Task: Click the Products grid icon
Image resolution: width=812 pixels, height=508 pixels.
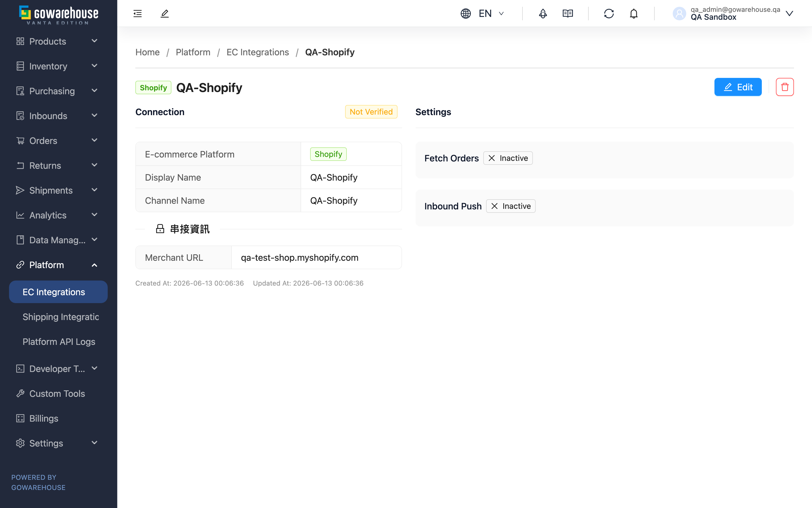Action: [20, 41]
